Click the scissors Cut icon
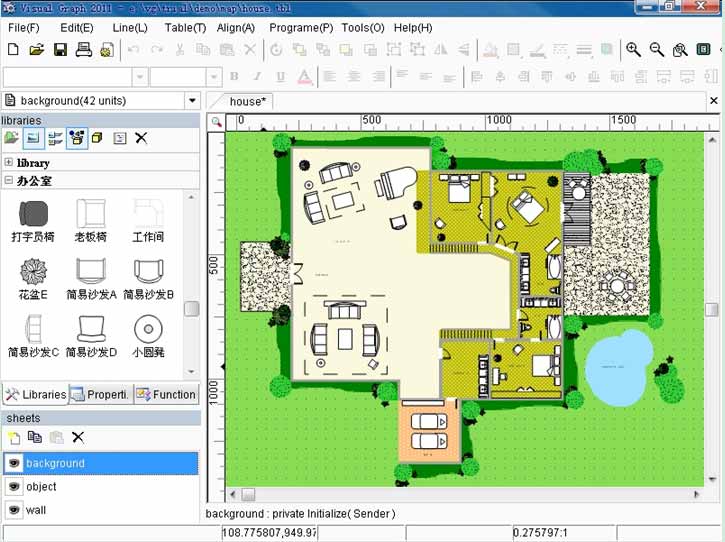The height and width of the screenshot is (542, 725). (180, 49)
